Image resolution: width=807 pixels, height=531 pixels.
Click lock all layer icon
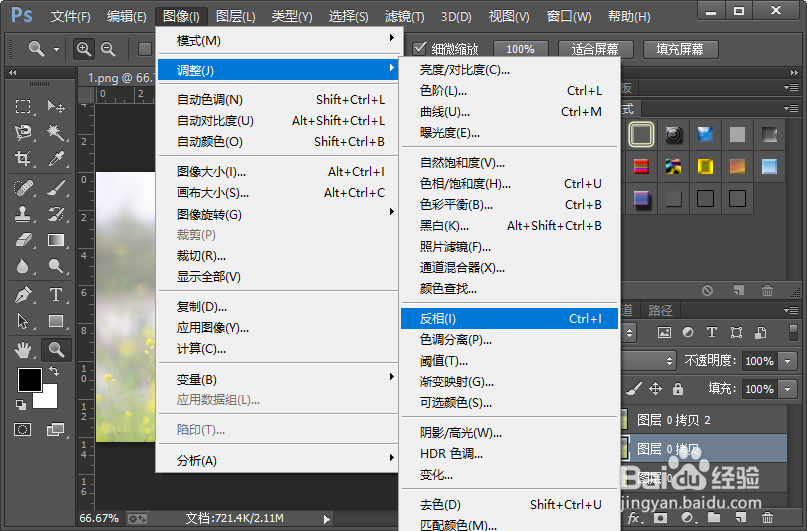coord(678,388)
